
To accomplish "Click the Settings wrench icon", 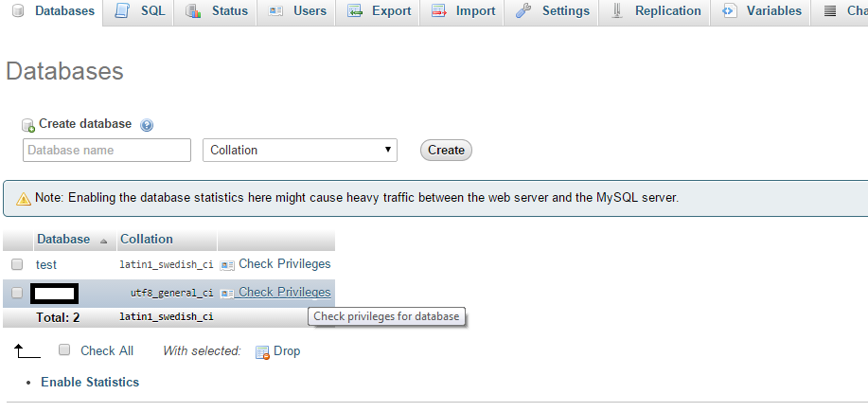I will point(523,11).
